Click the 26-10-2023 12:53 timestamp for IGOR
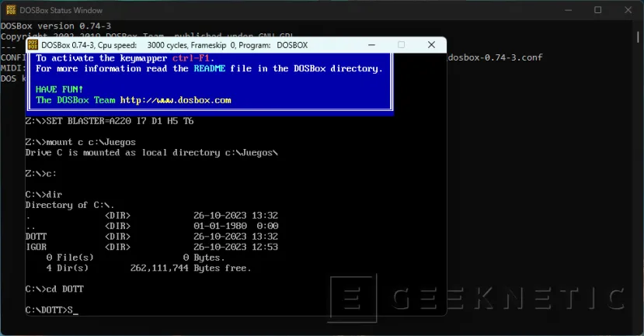Viewport: 644px width, 336px height. tap(235, 247)
